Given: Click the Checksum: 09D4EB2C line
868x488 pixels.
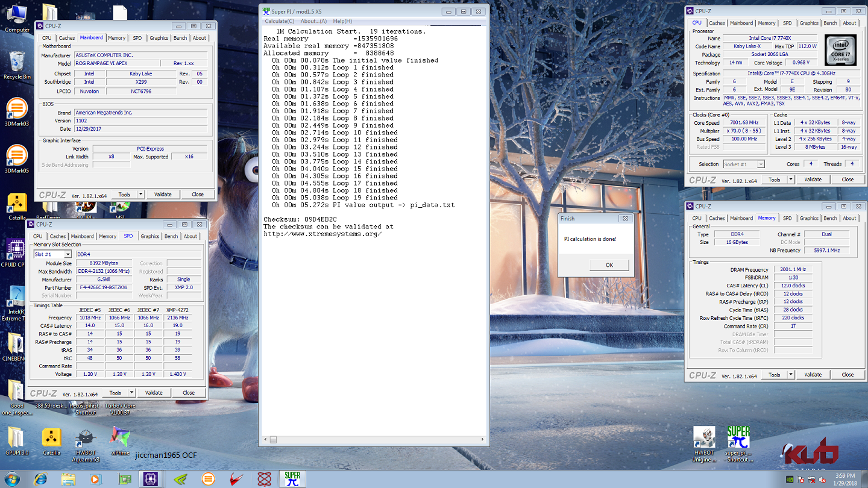Looking at the screenshot, I should click(x=300, y=219).
